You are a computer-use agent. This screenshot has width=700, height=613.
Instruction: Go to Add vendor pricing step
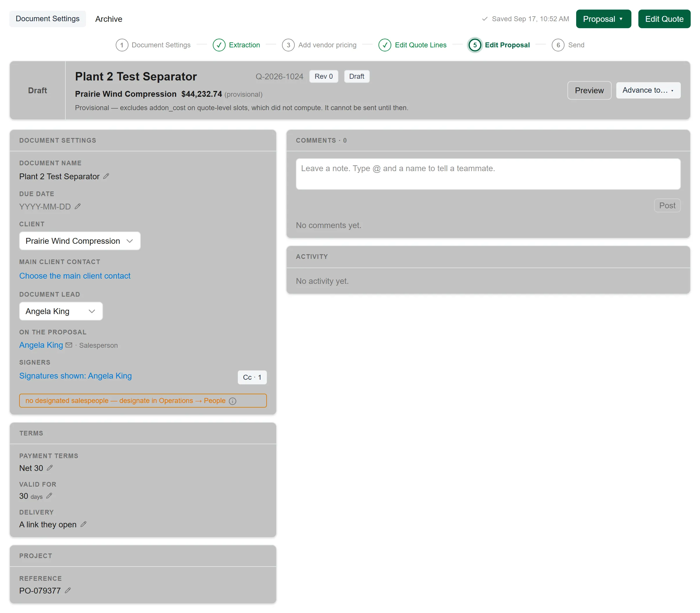(327, 45)
